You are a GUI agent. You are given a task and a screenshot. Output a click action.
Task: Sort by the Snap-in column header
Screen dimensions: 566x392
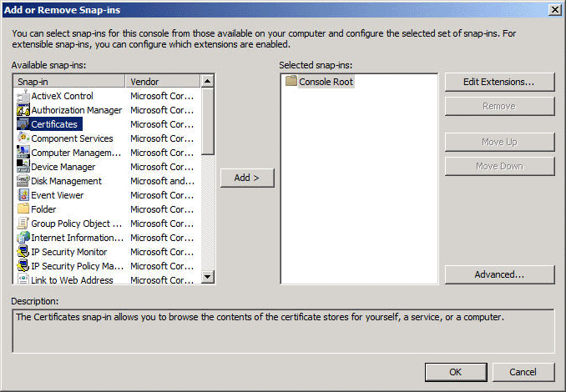[x=69, y=82]
